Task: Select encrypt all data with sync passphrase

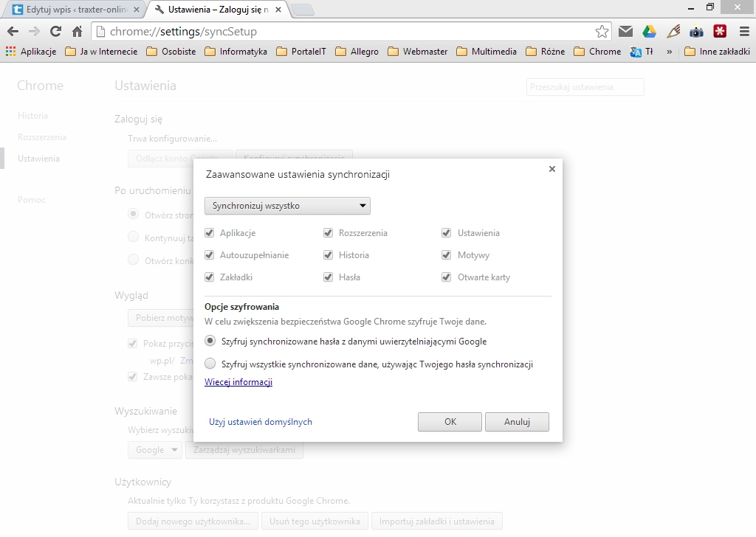Action: click(x=210, y=364)
